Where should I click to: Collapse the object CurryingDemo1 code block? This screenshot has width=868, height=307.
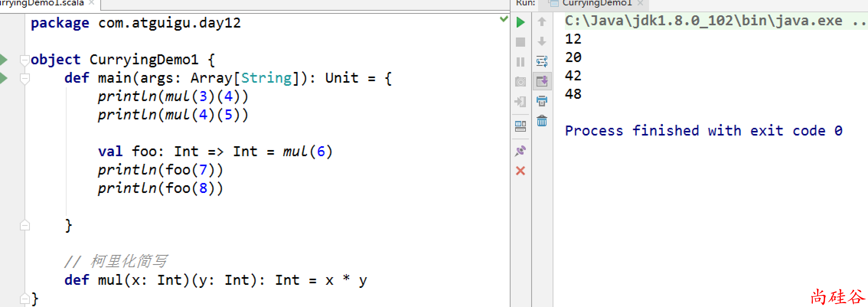[x=25, y=60]
